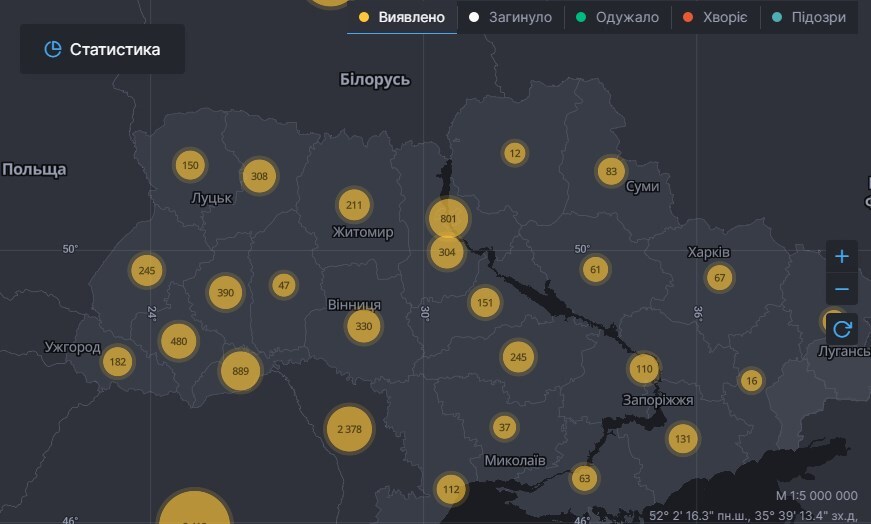
Task: Click the 330 marker at Вінниця
Action: coord(364,326)
